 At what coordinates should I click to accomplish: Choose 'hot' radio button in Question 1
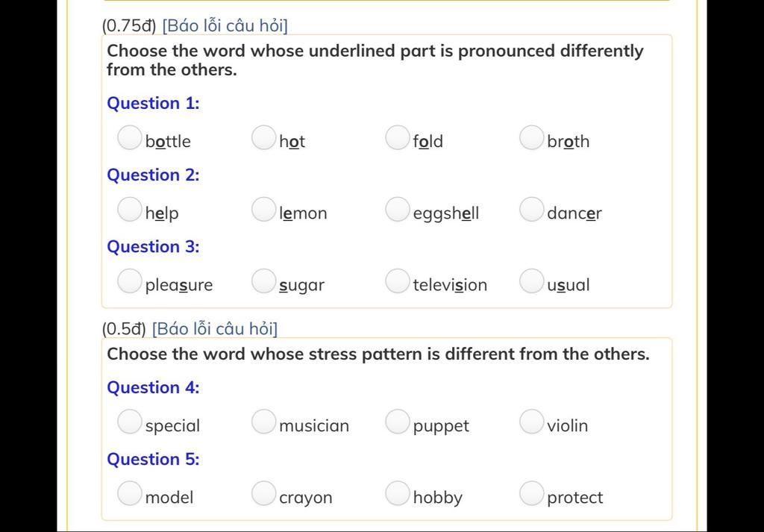pyautogui.click(x=263, y=138)
